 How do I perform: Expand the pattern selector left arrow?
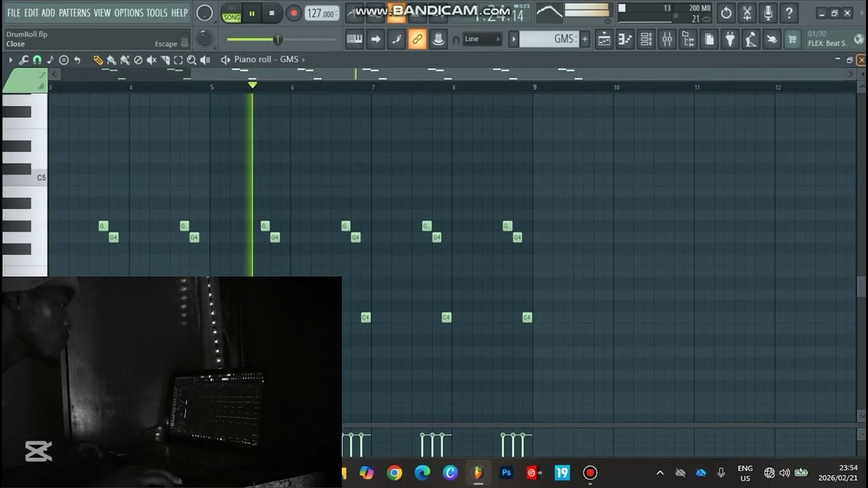pos(513,39)
